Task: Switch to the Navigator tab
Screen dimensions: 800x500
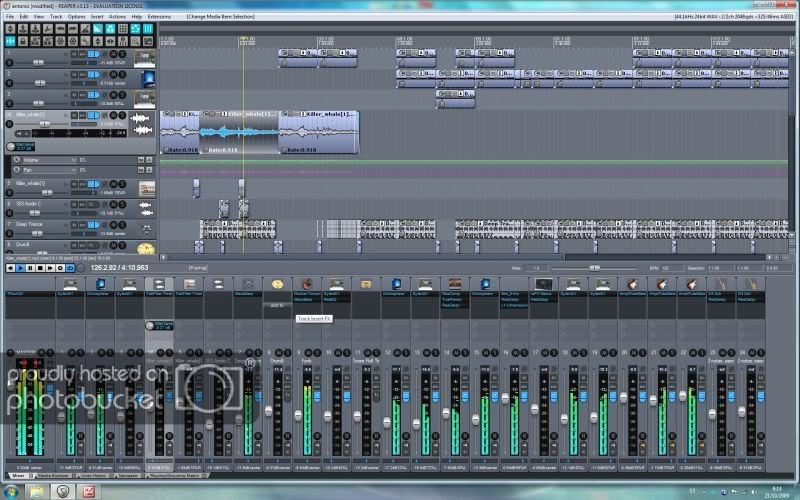Action: coord(128,476)
